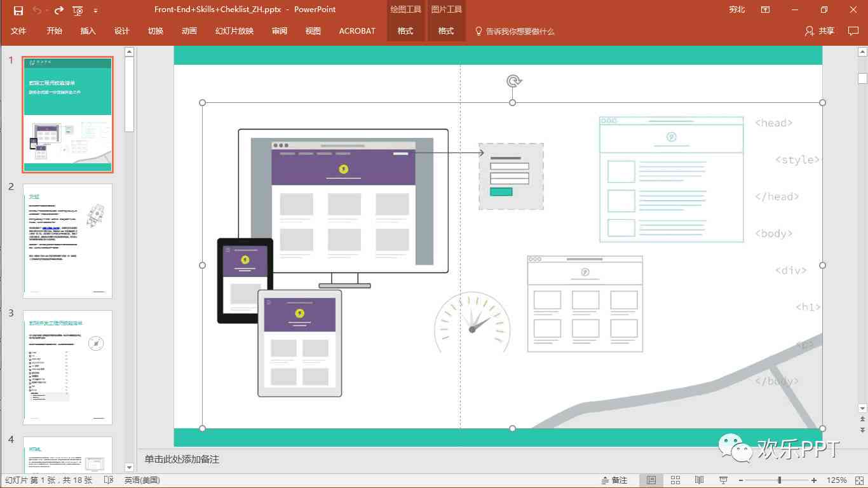Switch to Slide Sorter view icon
Viewport: 868px width, 488px height.
pos(675,480)
